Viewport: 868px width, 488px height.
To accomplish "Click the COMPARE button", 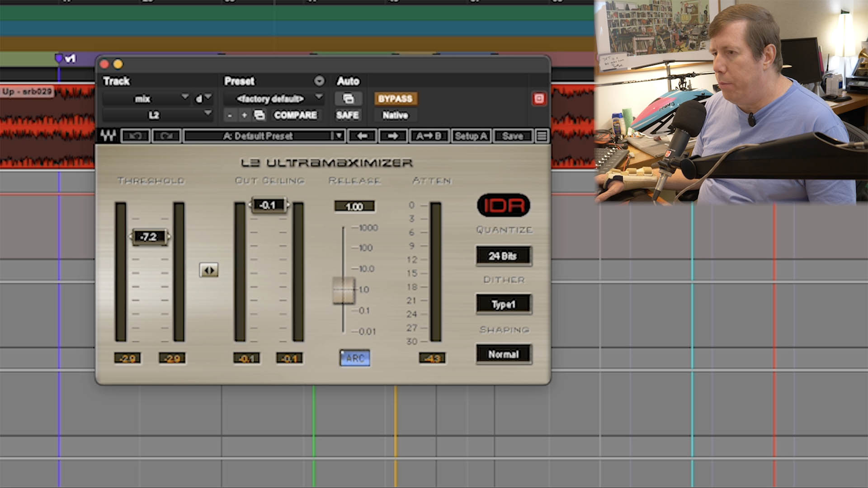I will click(x=295, y=115).
